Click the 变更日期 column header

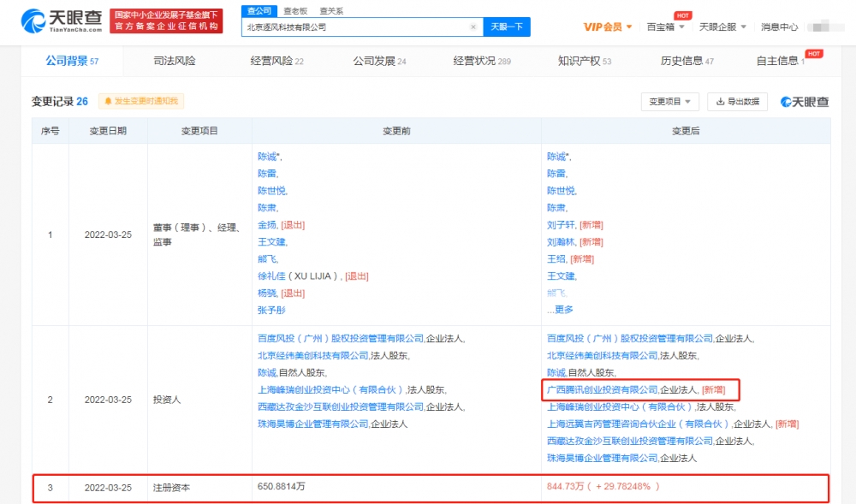coord(108,131)
